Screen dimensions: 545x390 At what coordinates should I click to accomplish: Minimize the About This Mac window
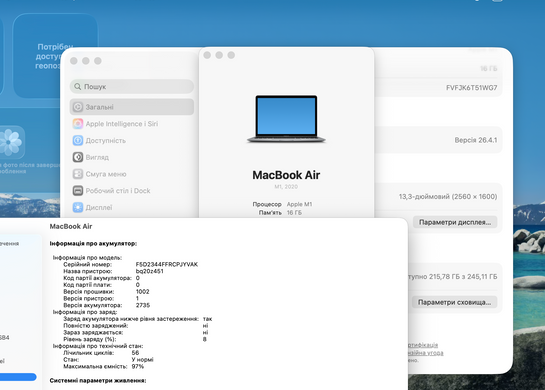219,55
